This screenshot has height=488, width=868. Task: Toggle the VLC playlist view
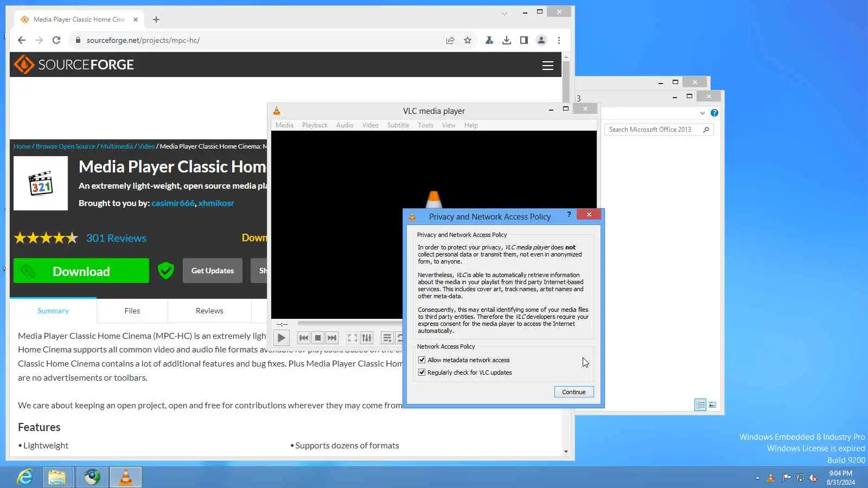coord(387,338)
